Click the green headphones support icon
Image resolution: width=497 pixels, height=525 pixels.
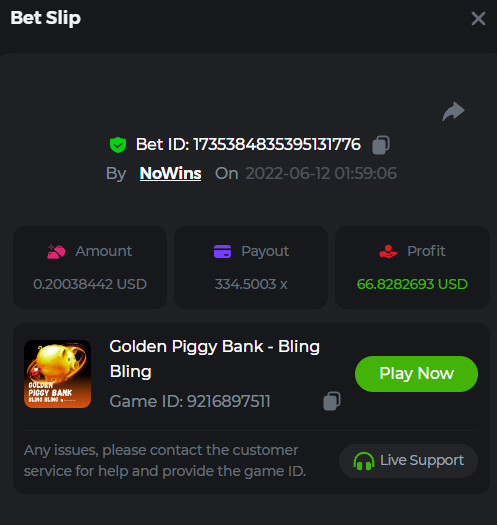point(364,461)
